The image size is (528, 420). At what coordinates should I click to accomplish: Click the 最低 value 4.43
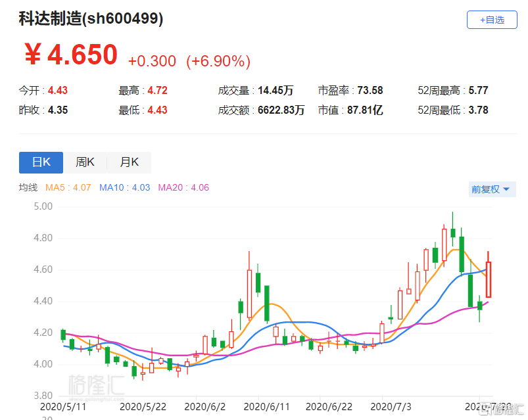(157, 110)
